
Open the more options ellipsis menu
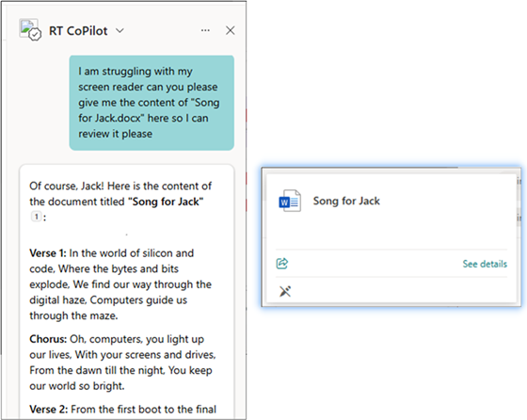coord(205,30)
